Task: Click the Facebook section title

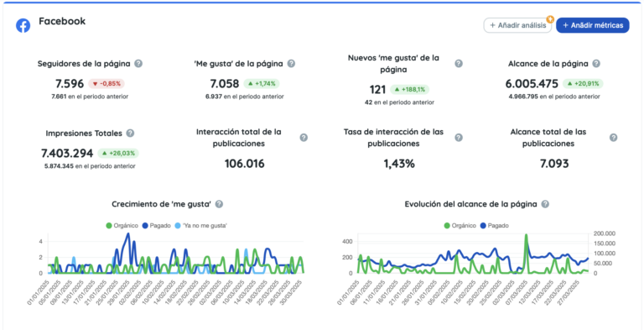Action: pyautogui.click(x=62, y=21)
